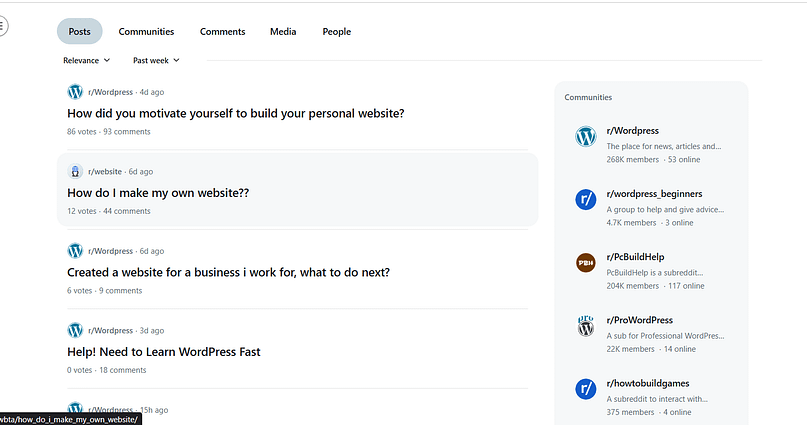The height and width of the screenshot is (425, 807).
Task: Click WordPress icon on motivate yourself post
Action: pyautogui.click(x=75, y=92)
